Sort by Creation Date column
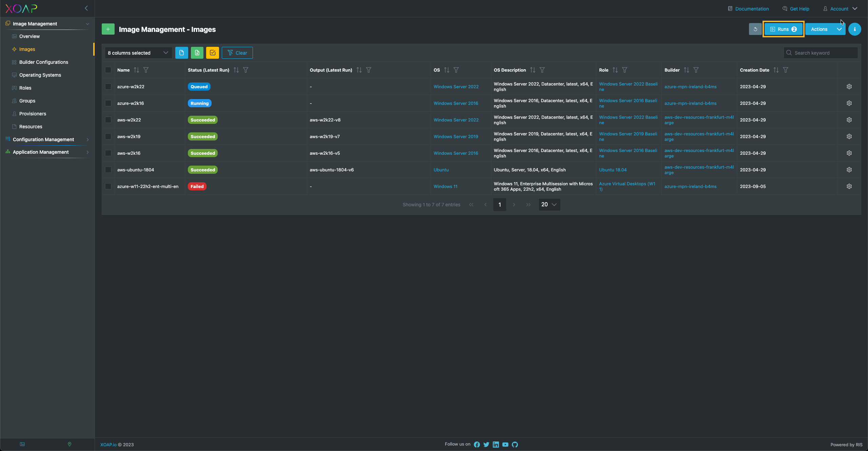Screen dimensions: 868x451 (776, 70)
